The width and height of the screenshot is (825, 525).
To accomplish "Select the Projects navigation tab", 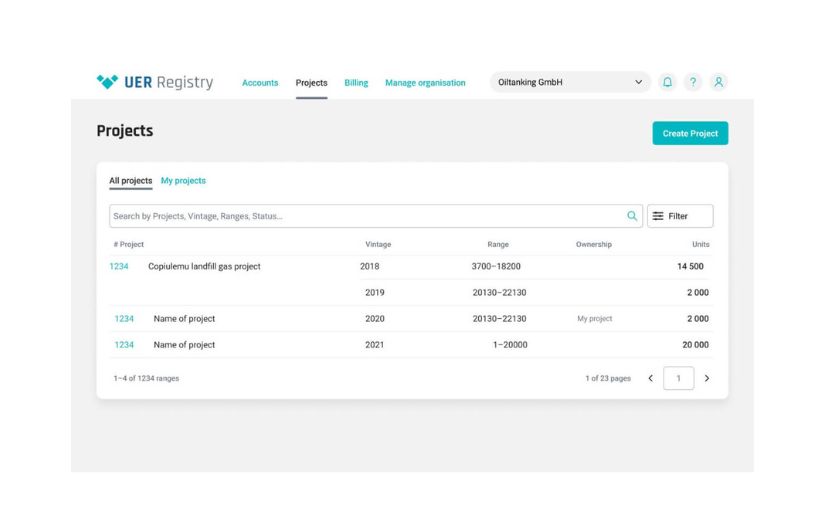I will 311,83.
